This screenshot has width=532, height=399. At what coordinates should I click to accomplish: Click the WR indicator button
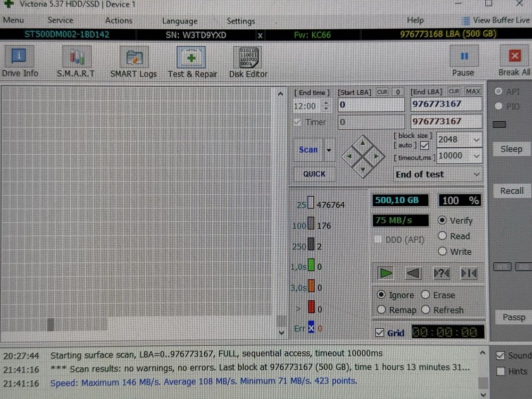coord(502,267)
